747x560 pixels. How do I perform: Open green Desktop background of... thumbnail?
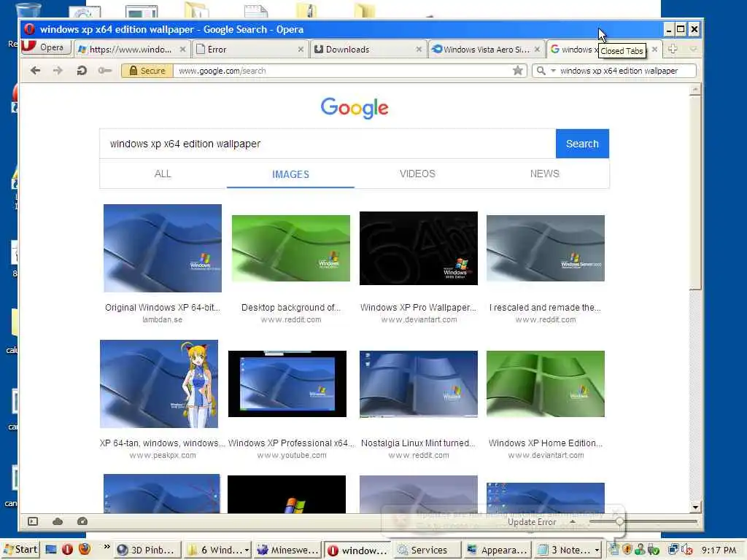tap(290, 248)
